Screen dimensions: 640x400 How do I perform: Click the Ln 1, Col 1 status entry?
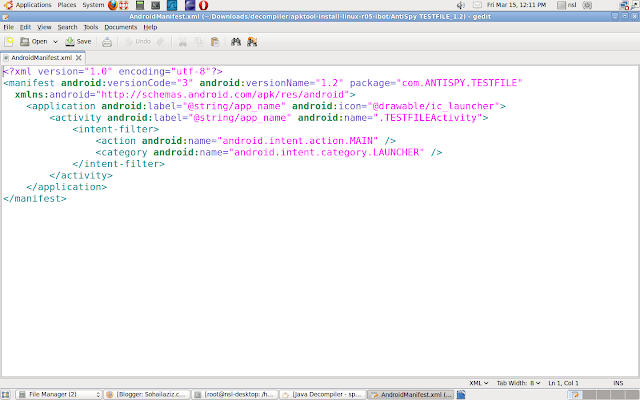563,383
